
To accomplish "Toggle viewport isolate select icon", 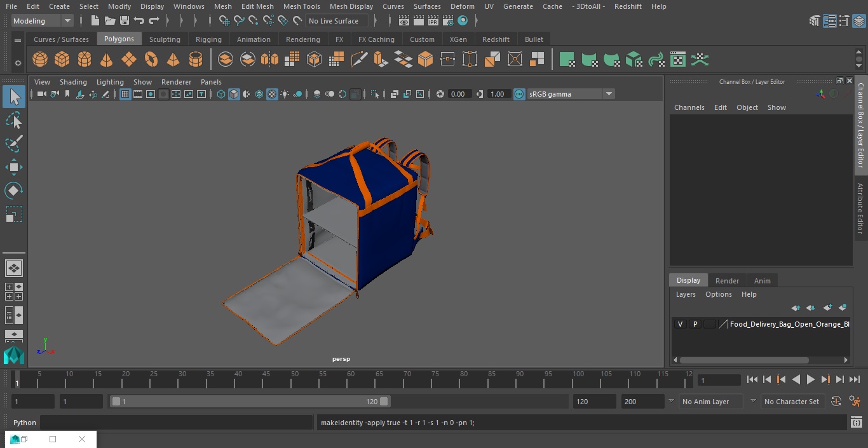I will 375,94.
